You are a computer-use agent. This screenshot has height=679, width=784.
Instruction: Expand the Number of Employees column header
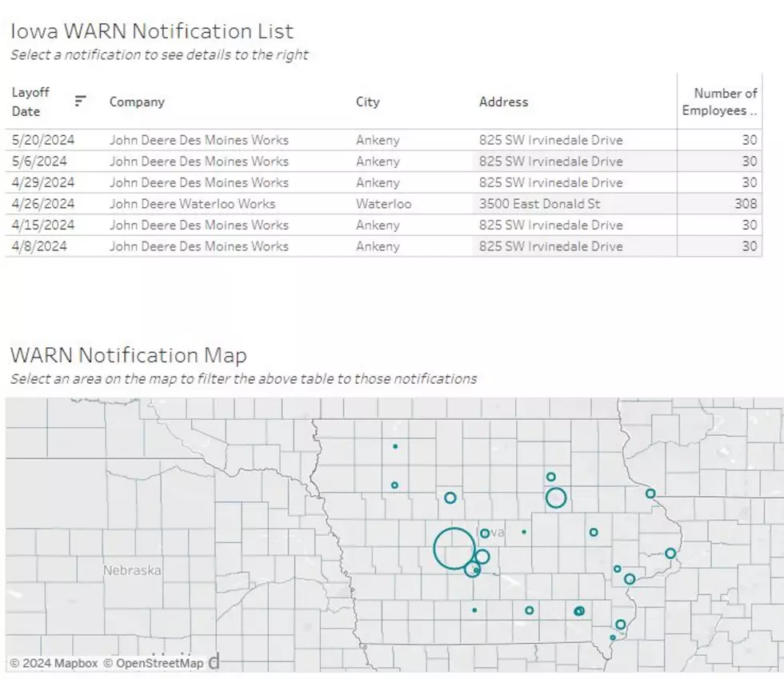[x=719, y=102]
